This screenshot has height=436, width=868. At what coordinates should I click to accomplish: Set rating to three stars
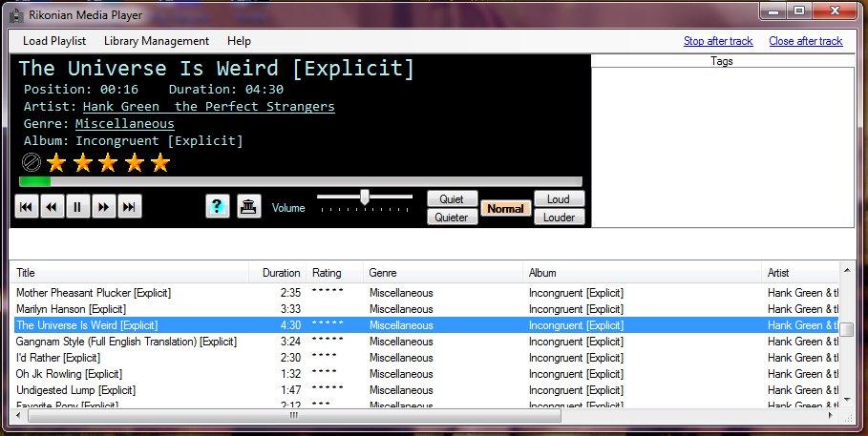[x=108, y=162]
